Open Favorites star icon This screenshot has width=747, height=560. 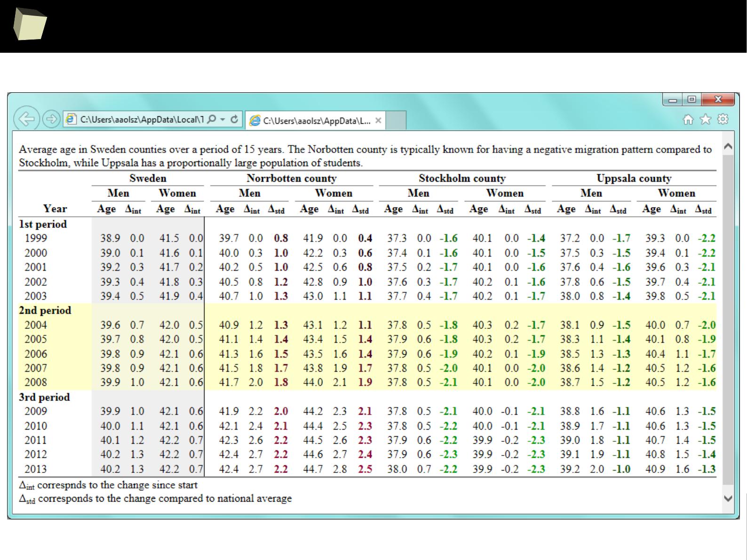705,120
